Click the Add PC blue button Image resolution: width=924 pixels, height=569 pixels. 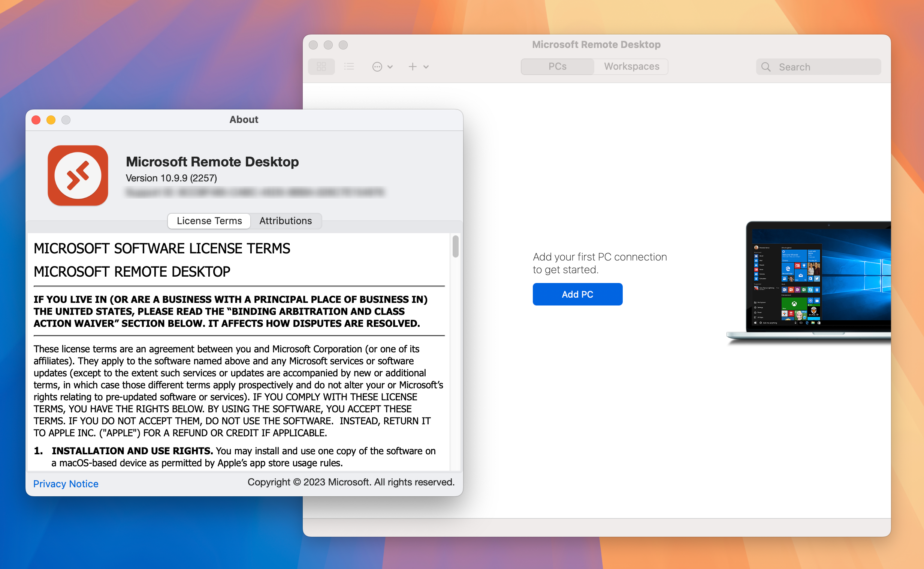pyautogui.click(x=577, y=294)
